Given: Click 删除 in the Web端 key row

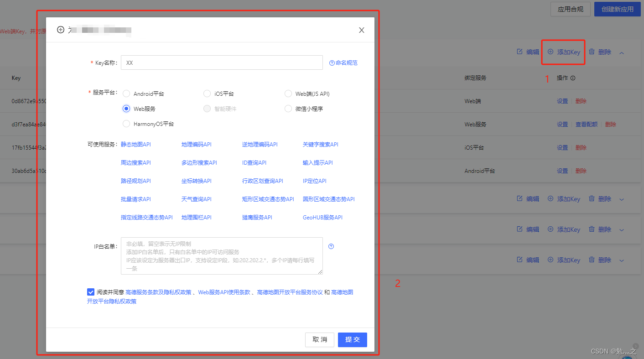Looking at the screenshot, I should (x=581, y=101).
